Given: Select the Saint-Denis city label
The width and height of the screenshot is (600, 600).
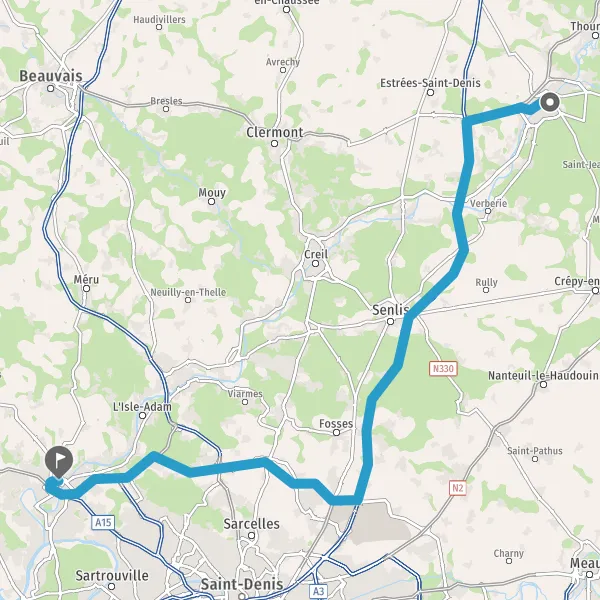Looking at the screenshot, I should pyautogui.click(x=242, y=584).
